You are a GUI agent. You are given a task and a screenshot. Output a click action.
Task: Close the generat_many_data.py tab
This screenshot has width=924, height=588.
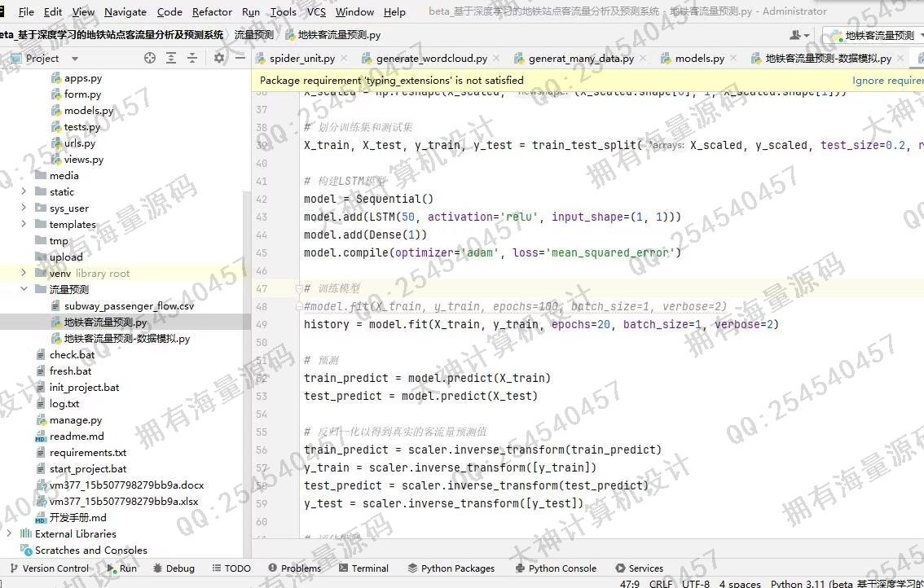pyautogui.click(x=643, y=59)
